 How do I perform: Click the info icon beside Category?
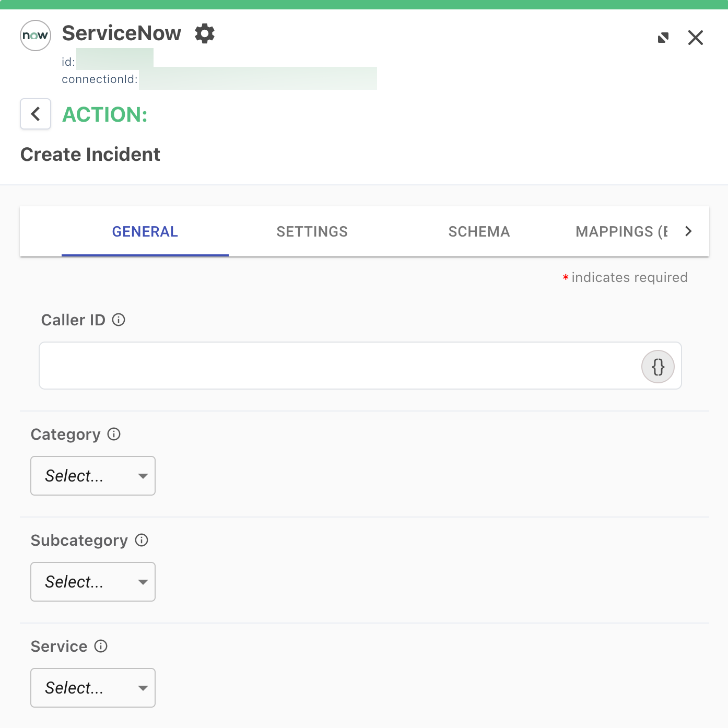(x=113, y=434)
